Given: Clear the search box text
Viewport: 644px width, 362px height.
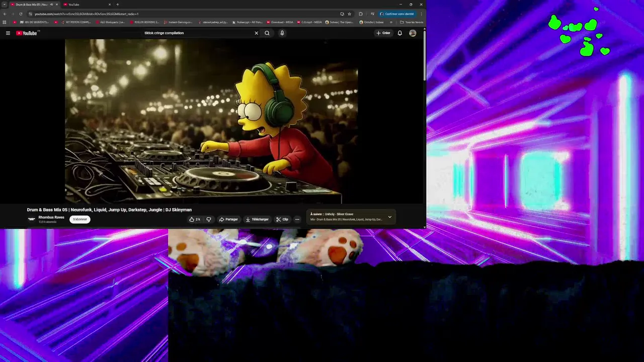Looking at the screenshot, I should [x=256, y=33].
